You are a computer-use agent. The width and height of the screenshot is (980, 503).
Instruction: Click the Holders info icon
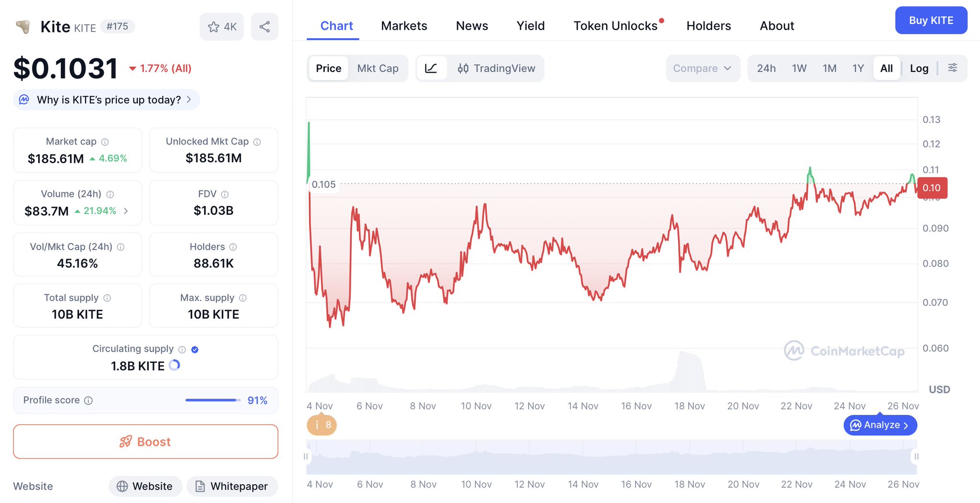pos(233,247)
